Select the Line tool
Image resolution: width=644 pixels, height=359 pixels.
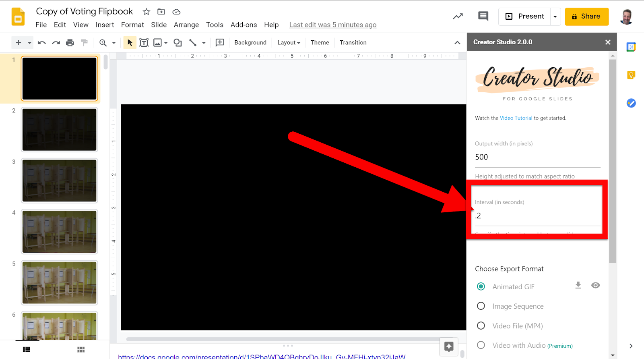click(x=193, y=42)
